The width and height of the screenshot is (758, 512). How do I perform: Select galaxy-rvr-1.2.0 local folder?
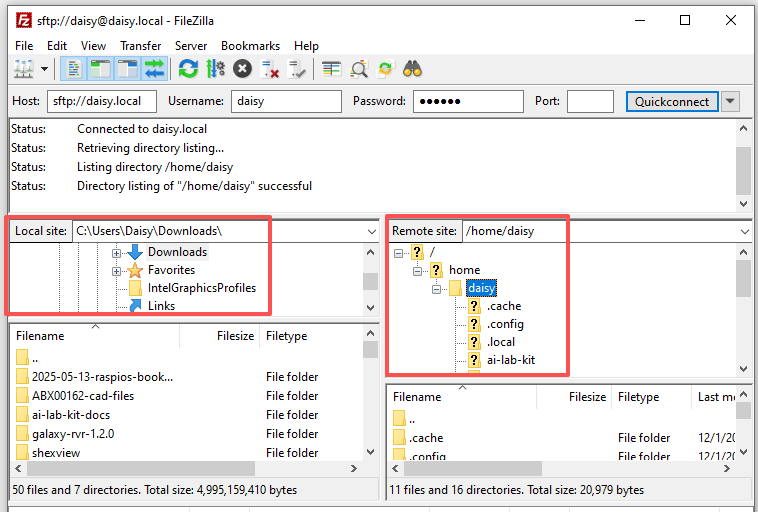tap(73, 434)
